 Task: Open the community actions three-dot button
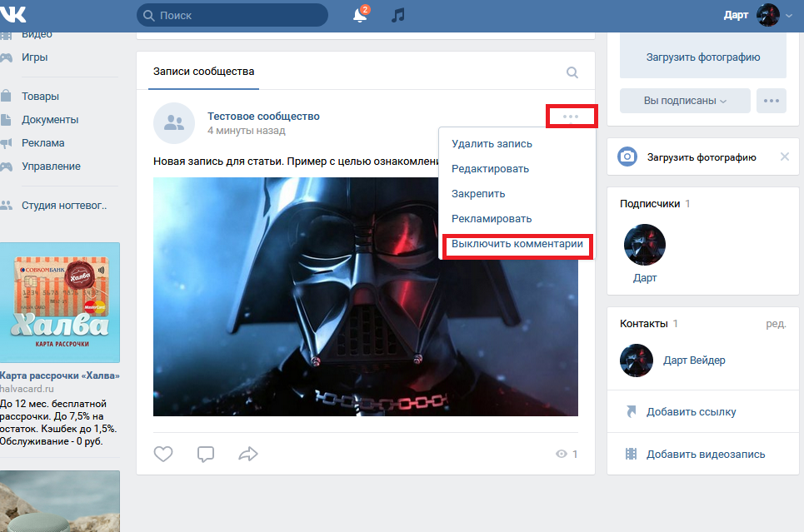[772, 101]
